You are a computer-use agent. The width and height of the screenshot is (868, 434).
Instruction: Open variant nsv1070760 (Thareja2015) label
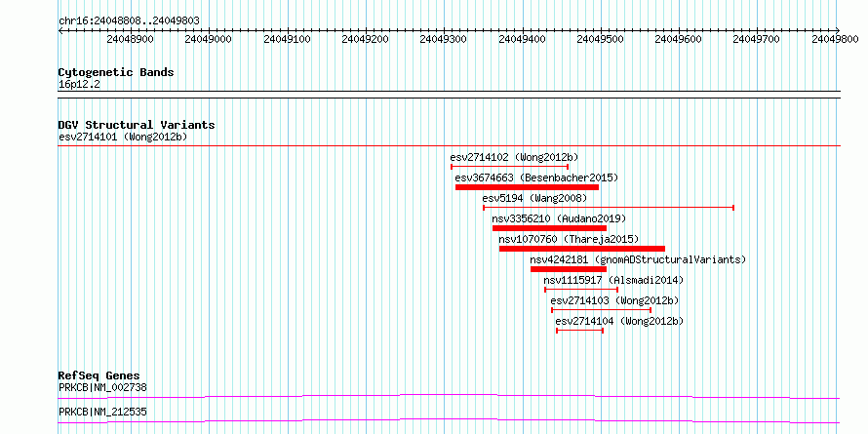[569, 239]
